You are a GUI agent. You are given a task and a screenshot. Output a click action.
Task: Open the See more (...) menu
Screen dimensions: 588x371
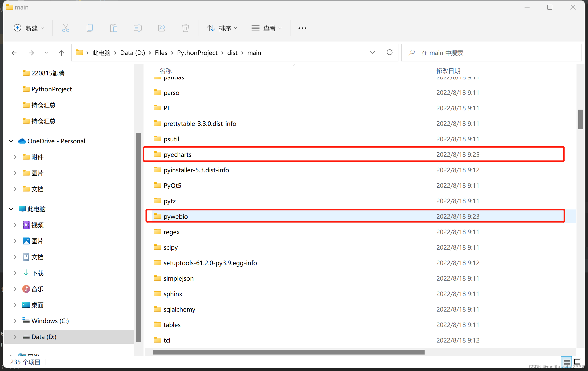pyautogui.click(x=302, y=28)
